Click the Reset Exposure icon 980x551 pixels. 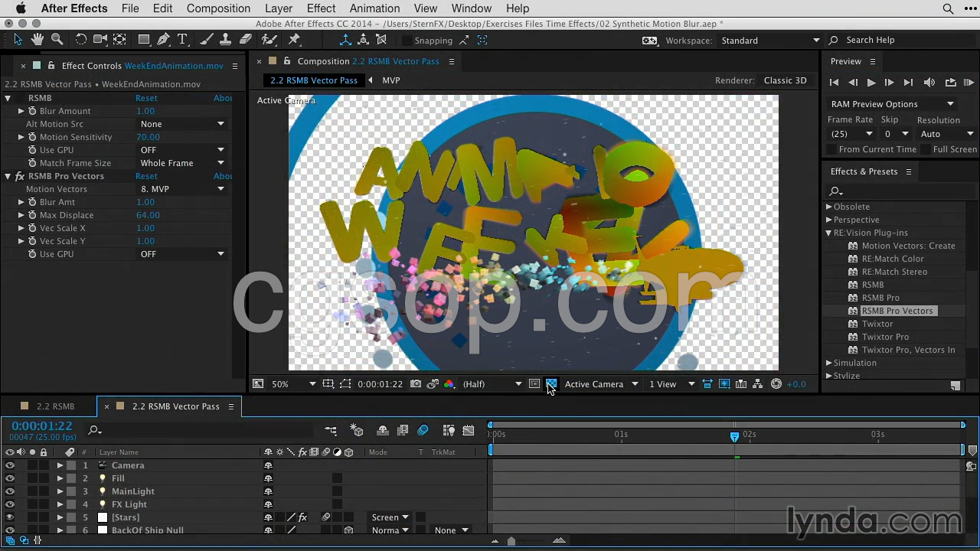click(776, 384)
